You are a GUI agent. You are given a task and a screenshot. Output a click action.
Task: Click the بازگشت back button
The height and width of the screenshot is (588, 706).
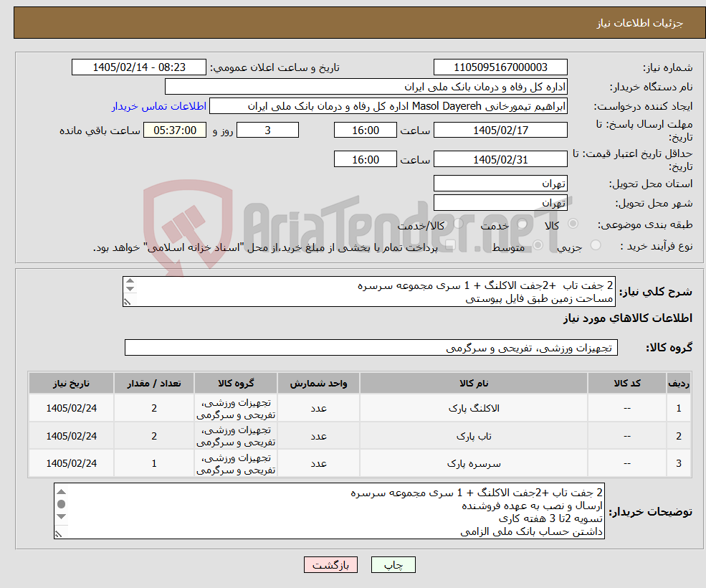[x=330, y=564]
